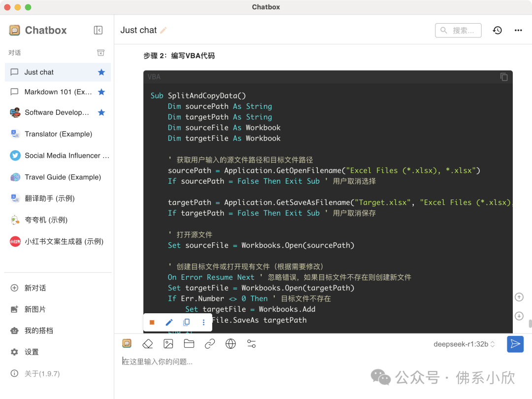Attach a file with the folder icon
This screenshot has height=399, width=532.
[189, 344]
